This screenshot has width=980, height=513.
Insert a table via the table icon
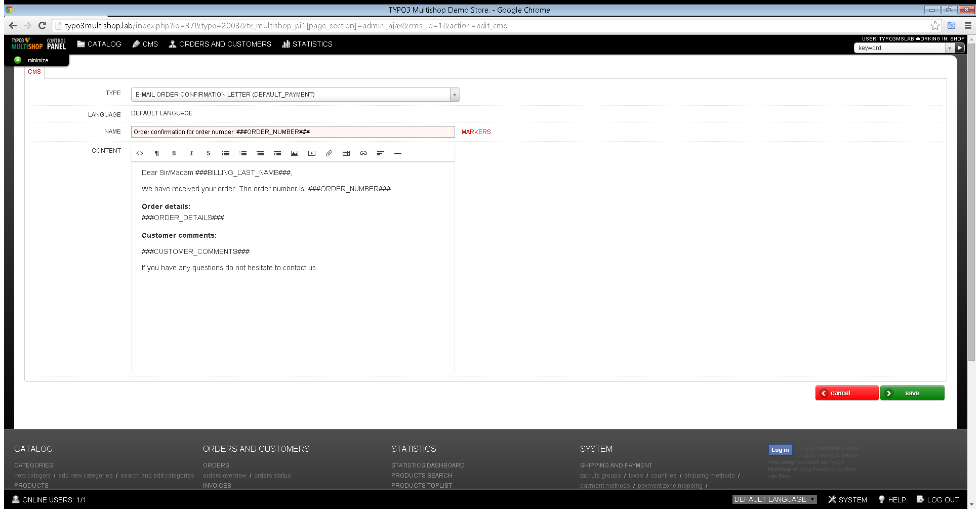coord(346,153)
